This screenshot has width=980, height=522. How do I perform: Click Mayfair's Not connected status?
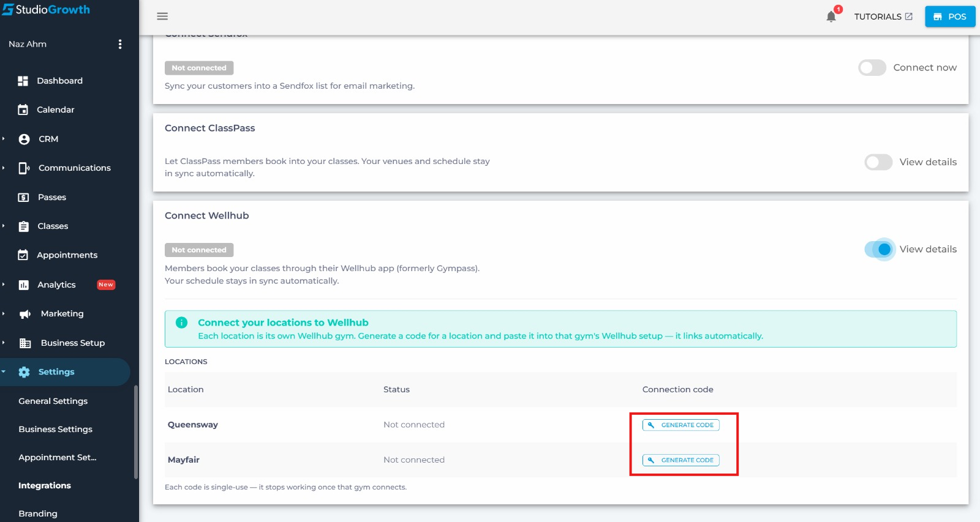pos(414,460)
